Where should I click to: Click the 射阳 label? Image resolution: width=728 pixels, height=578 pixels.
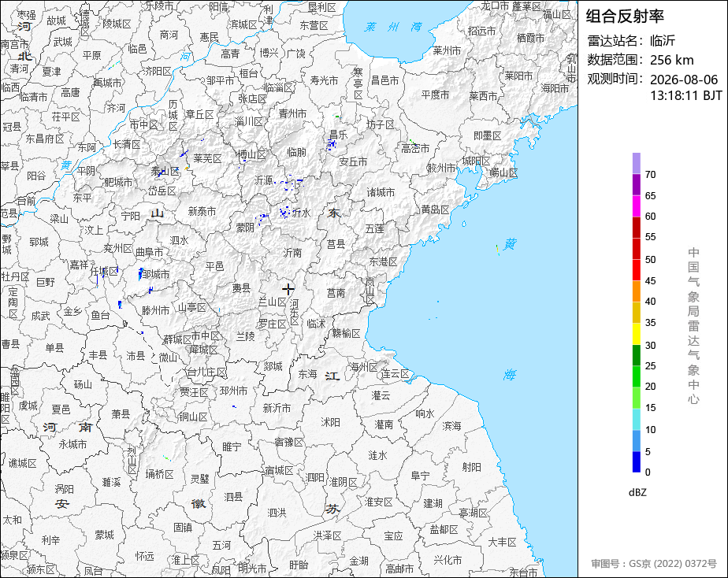(472, 467)
